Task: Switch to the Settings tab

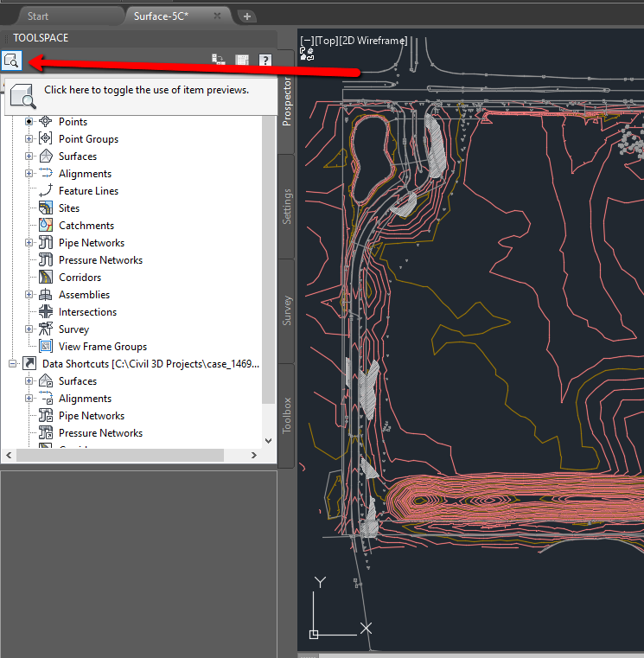Action: point(287,207)
